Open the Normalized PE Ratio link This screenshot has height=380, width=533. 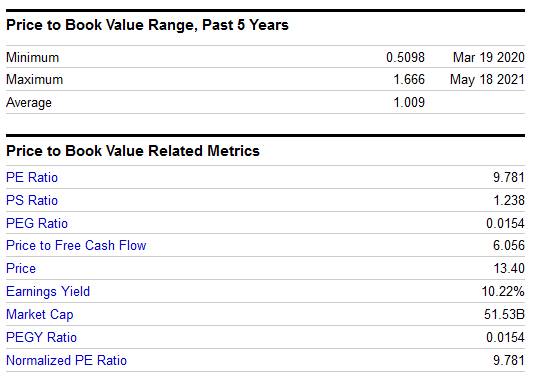point(66,360)
